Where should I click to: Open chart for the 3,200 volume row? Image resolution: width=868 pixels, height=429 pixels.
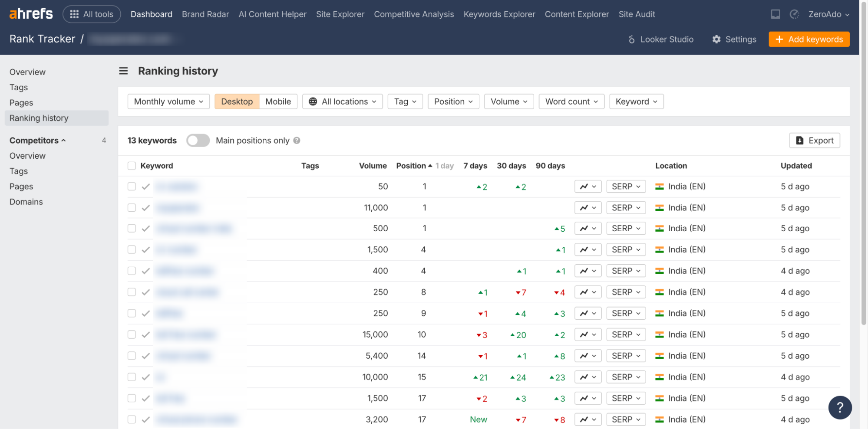(588, 419)
